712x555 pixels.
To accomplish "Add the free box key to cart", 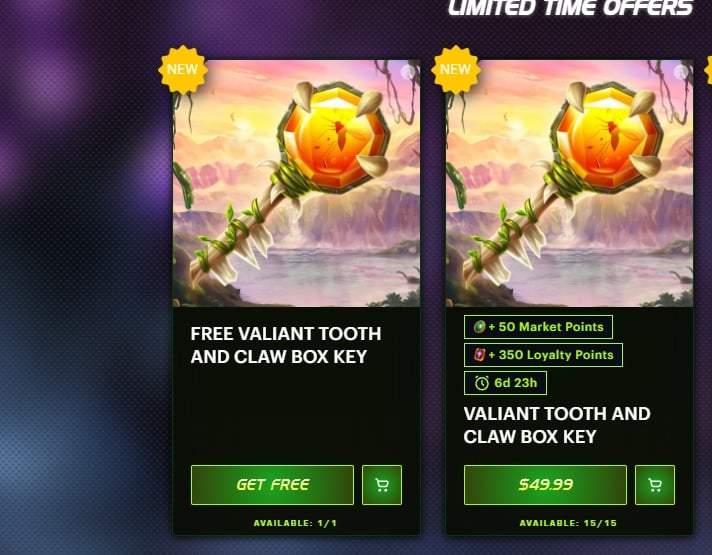I will pyautogui.click(x=382, y=485).
